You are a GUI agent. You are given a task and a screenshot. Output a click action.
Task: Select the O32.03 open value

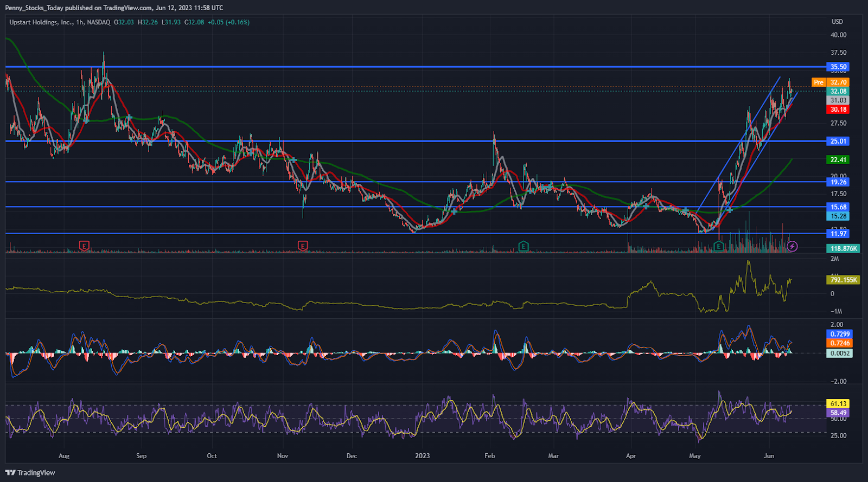click(x=124, y=22)
